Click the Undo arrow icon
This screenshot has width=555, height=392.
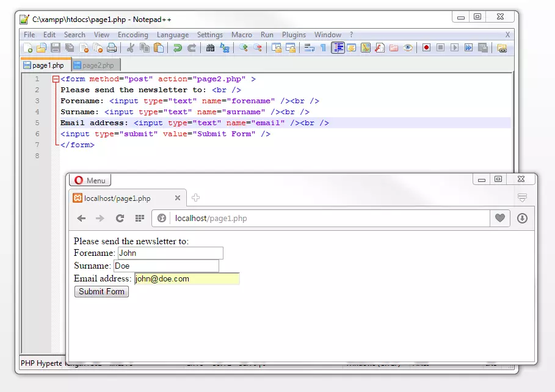pos(178,49)
